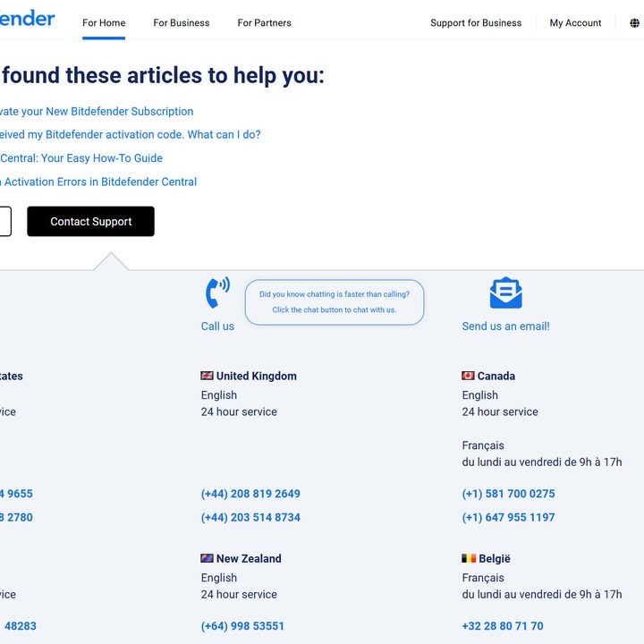Click the United Kingdom heading
Viewport: 644px width, 644px height.
pos(257,376)
